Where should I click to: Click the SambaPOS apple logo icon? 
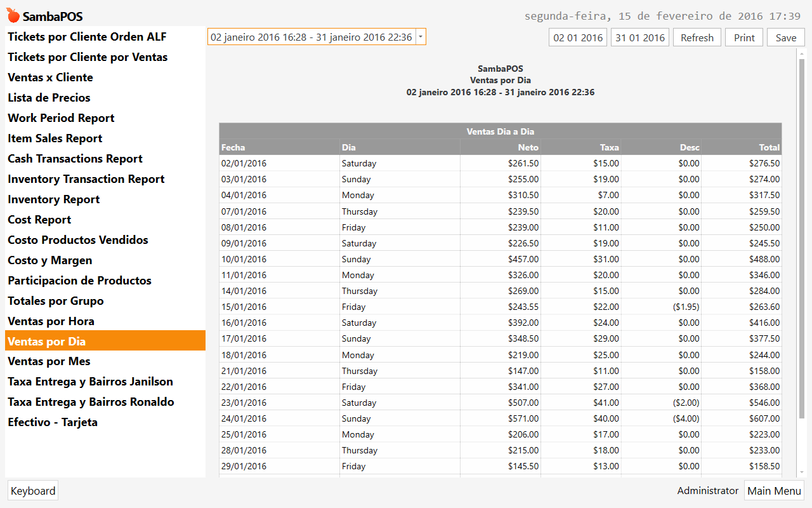(x=13, y=15)
